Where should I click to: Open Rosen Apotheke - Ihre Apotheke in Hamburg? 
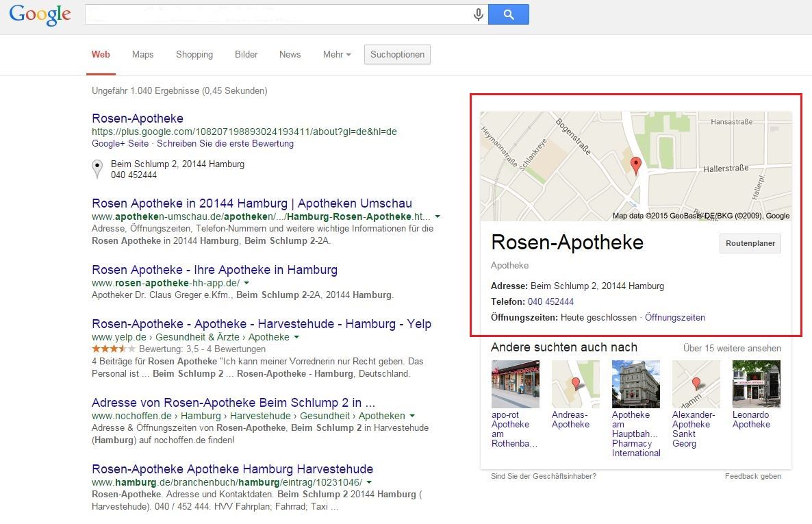214,269
